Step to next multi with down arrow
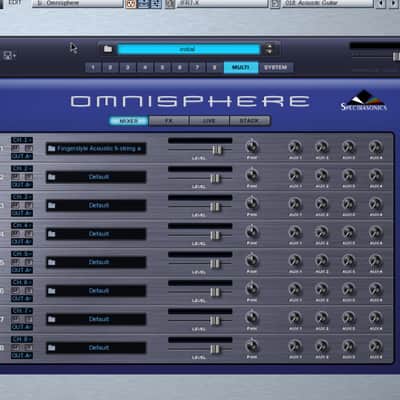Viewport: 400px width, 400px height. [x=269, y=52]
